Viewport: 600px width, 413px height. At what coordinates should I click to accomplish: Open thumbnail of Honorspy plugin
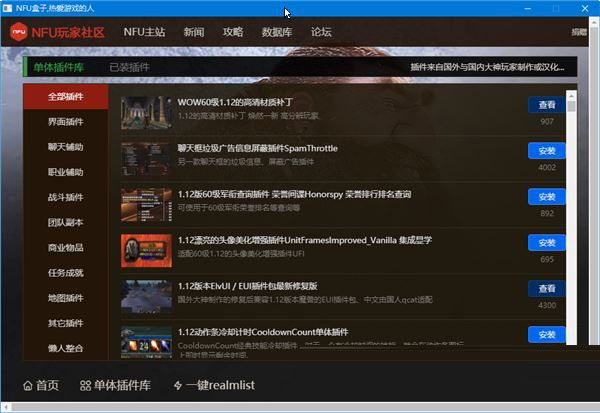[146, 205]
